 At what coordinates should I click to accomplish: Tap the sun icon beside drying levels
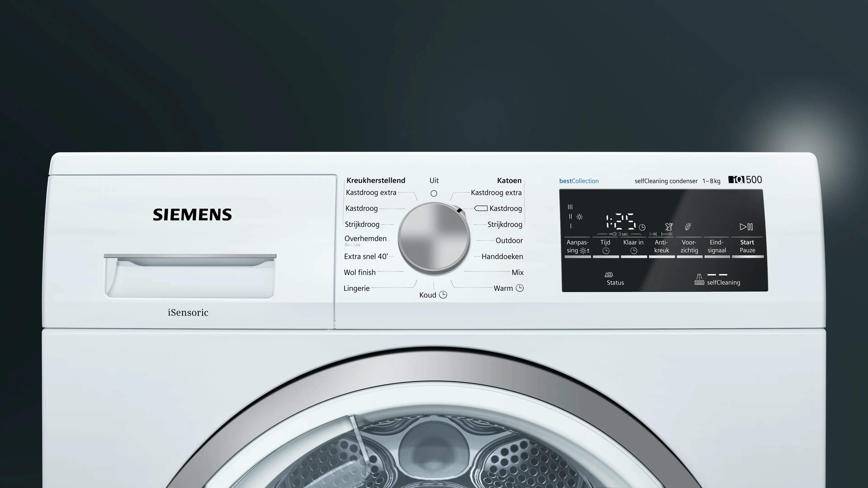580,217
